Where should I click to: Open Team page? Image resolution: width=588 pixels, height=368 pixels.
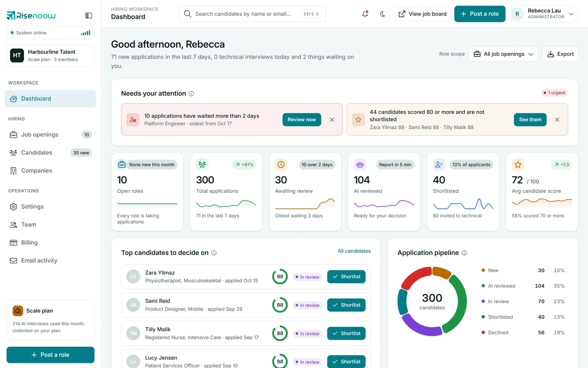click(x=50, y=225)
